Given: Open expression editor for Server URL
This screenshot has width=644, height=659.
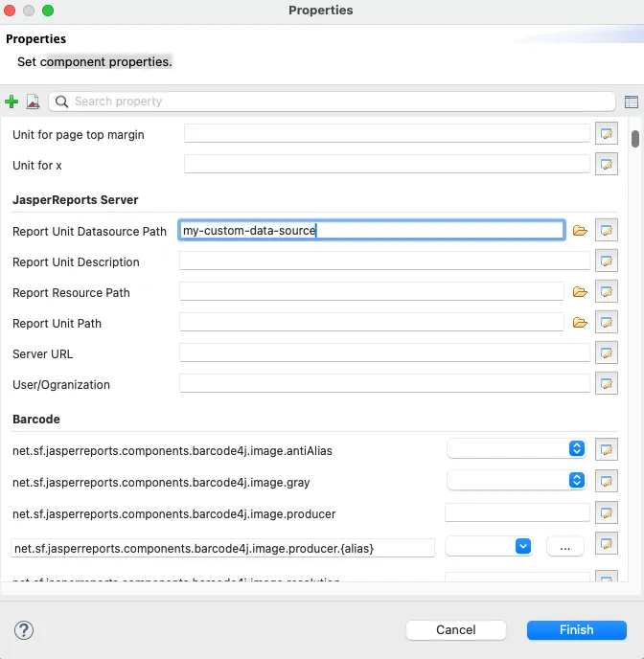Looking at the screenshot, I should (607, 353).
